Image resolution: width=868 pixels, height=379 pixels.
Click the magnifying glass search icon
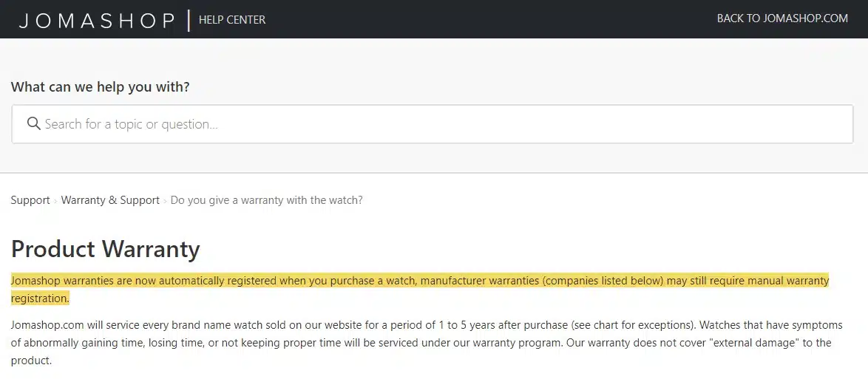pos(34,123)
